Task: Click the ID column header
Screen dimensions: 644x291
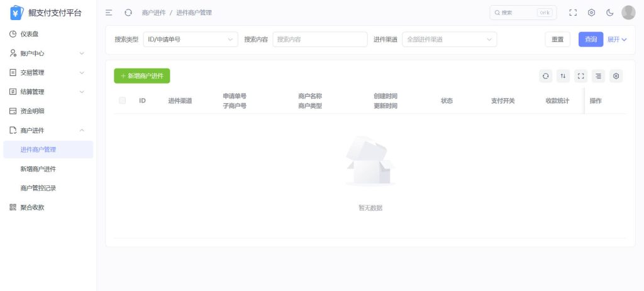Action: point(142,101)
